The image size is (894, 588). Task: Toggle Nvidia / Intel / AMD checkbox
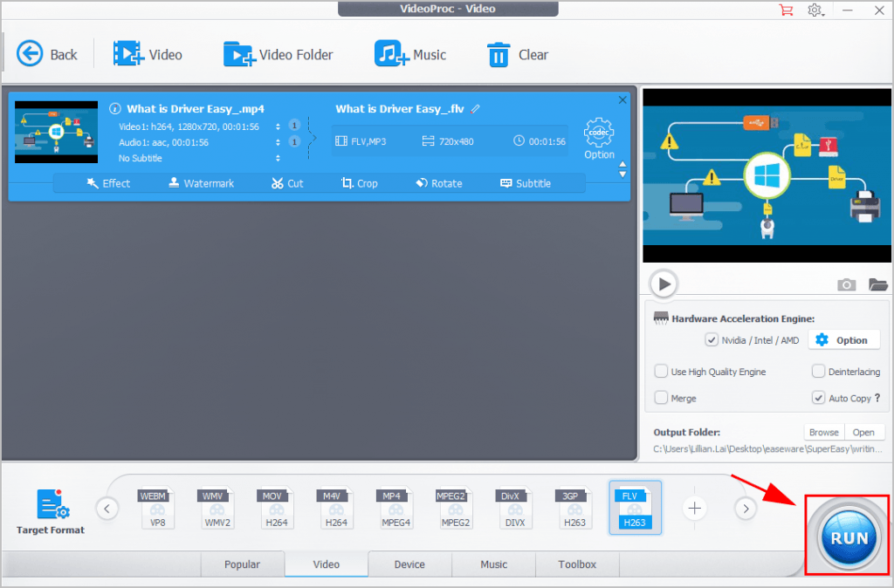coord(712,340)
